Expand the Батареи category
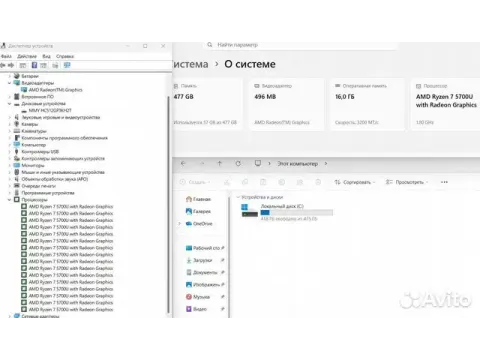Screen dimensions: 480x360 click(10, 76)
